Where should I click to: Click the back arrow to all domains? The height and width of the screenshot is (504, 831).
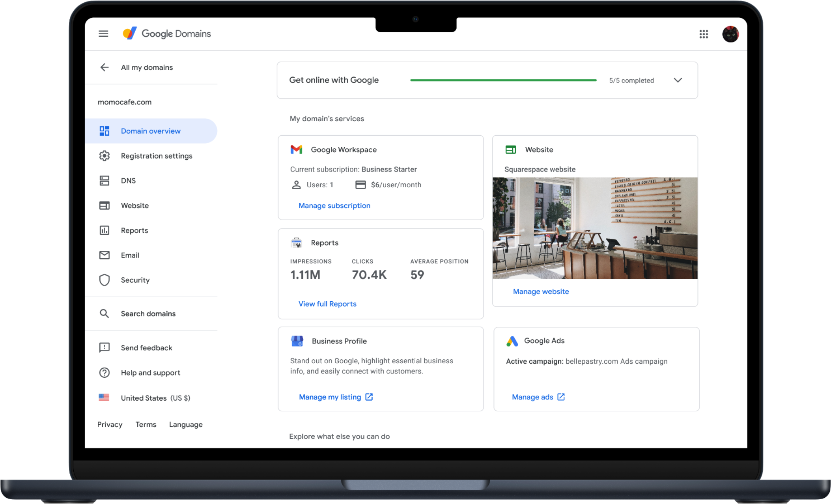point(104,67)
